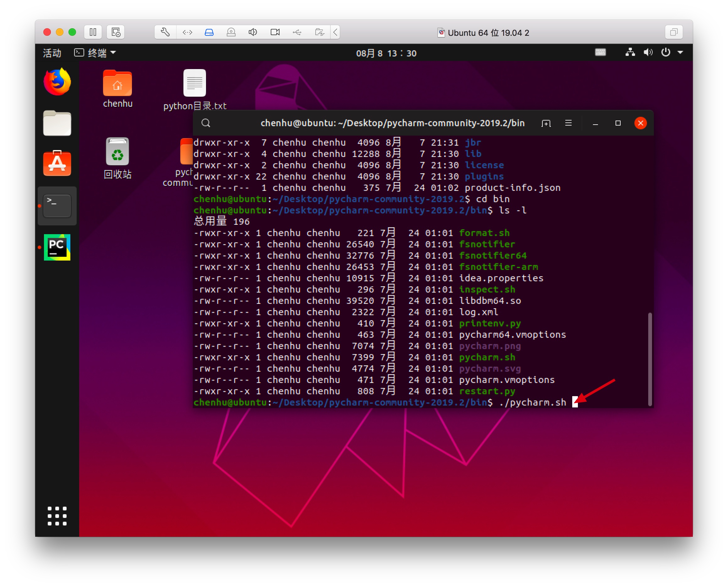Click the hard disk icon in VMware toolbar
Screen dimensions: 728x587
(209, 32)
